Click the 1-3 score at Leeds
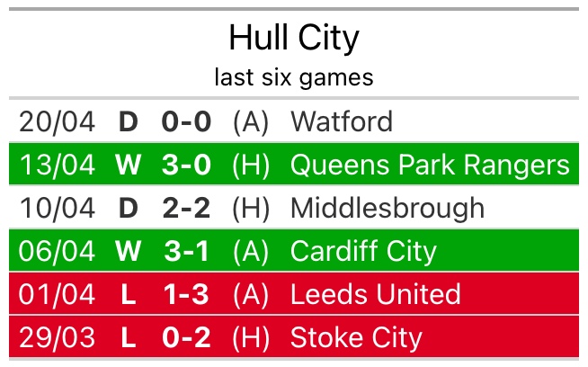 (186, 294)
